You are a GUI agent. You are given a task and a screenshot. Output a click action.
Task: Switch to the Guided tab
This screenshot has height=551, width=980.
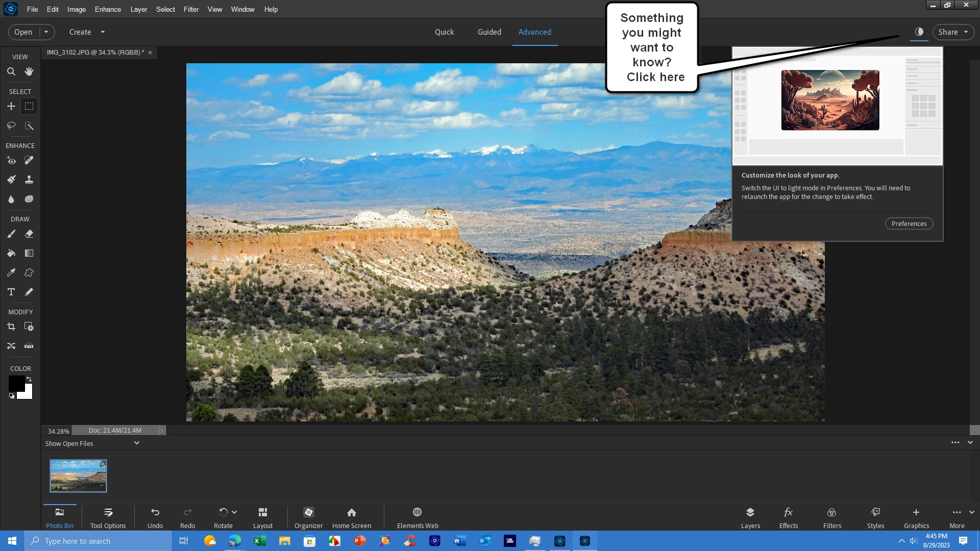tap(489, 32)
